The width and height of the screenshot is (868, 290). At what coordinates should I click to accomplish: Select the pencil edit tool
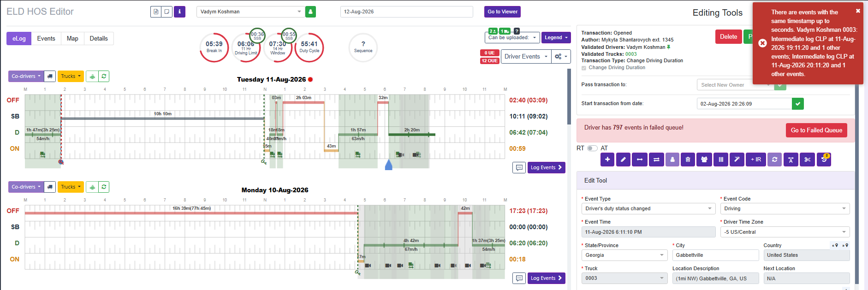click(x=623, y=160)
